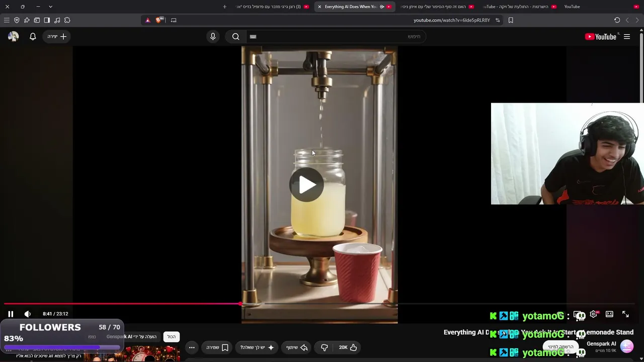The height and width of the screenshot is (362, 644).
Task: Mute the audio of the playing tab
Action: [382, 7]
